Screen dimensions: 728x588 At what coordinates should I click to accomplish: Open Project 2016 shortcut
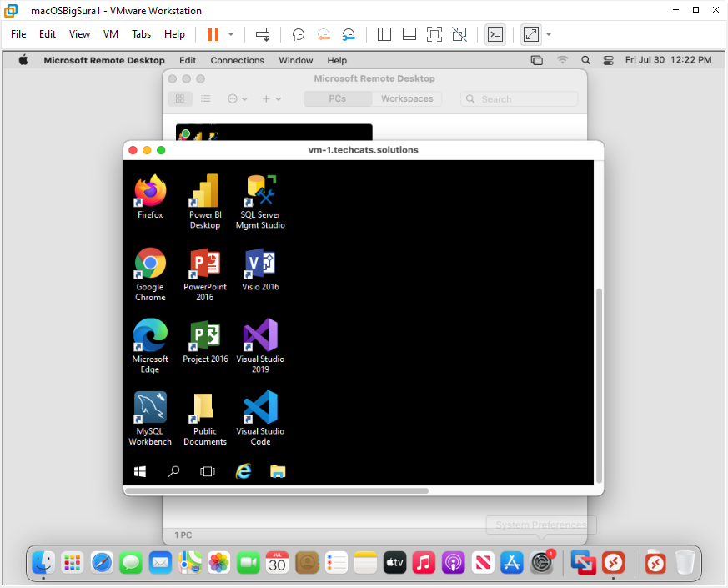click(205, 341)
